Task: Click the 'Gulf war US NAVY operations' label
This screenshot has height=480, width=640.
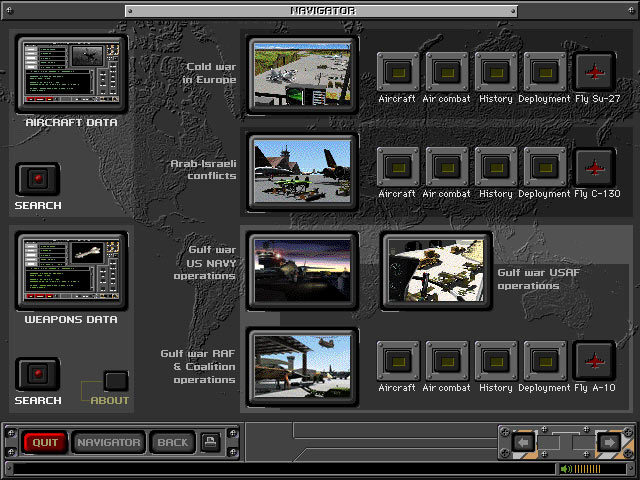Action: click(x=205, y=262)
